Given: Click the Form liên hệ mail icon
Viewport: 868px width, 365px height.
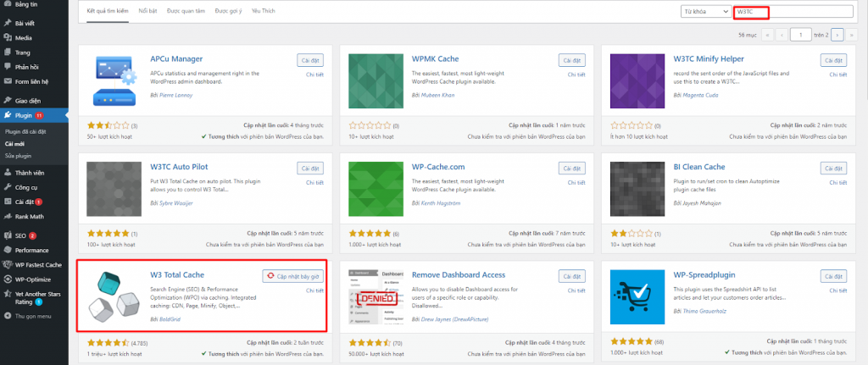Looking at the screenshot, I should 8,81.
